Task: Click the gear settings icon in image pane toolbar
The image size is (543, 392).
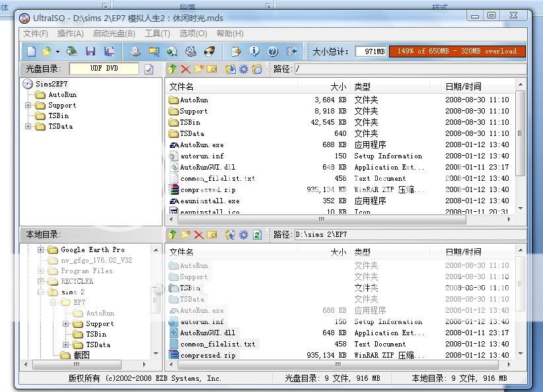Action: (x=243, y=69)
